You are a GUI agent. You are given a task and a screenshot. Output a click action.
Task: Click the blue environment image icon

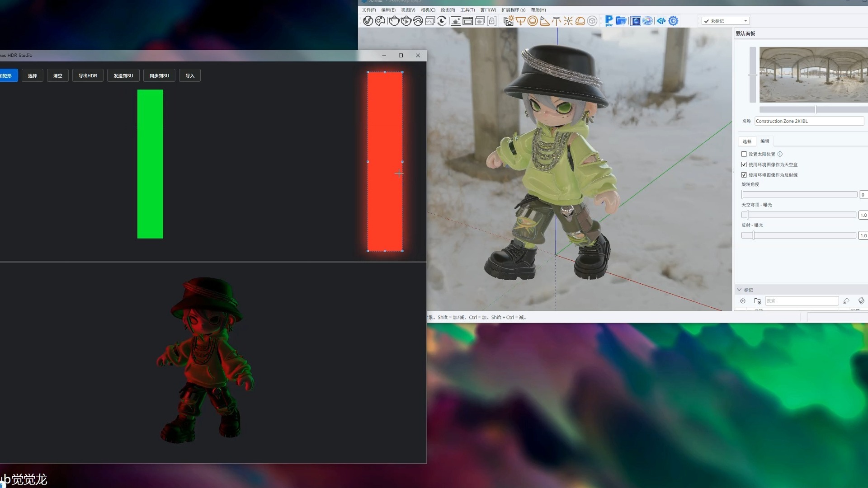click(635, 21)
